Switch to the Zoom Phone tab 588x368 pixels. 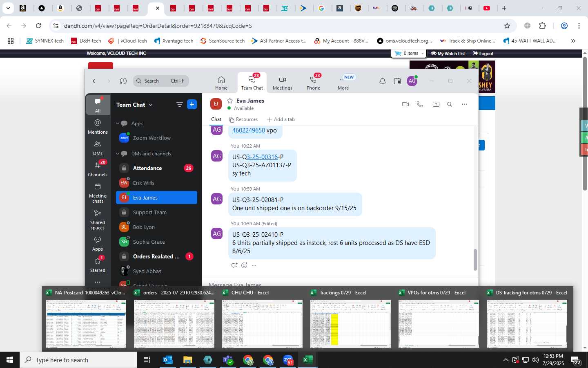(313, 83)
